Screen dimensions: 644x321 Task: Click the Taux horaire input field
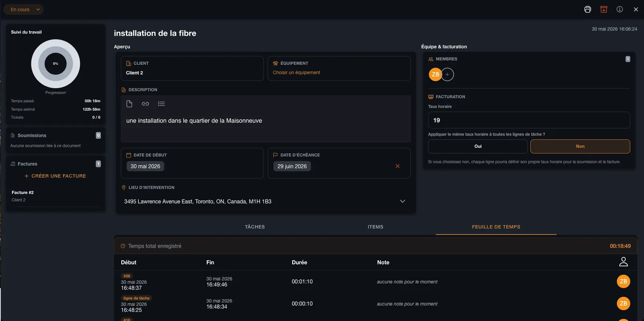(529, 120)
